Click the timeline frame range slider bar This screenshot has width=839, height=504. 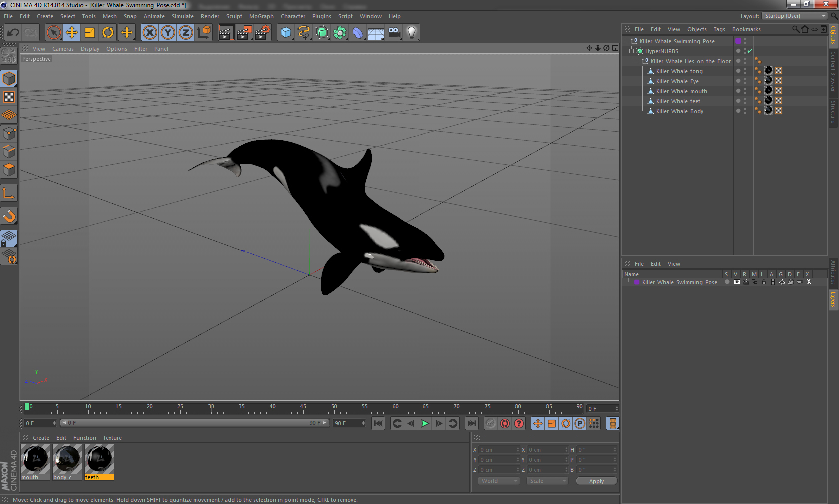194,423
